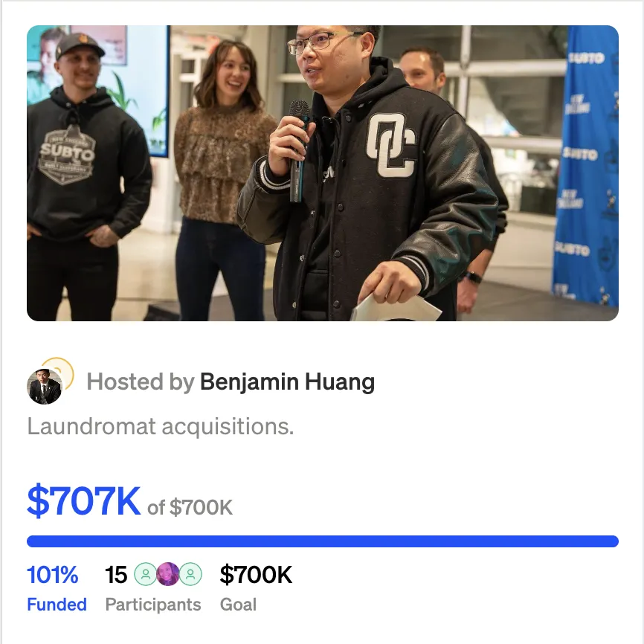Open host profile Benjamin Huang
This screenshot has width=644, height=644.
287,382
